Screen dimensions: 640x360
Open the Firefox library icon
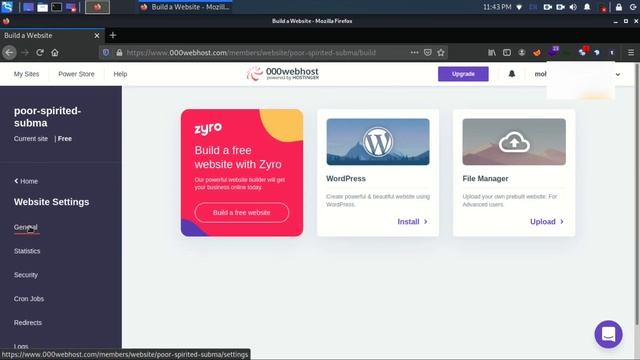coord(492,52)
